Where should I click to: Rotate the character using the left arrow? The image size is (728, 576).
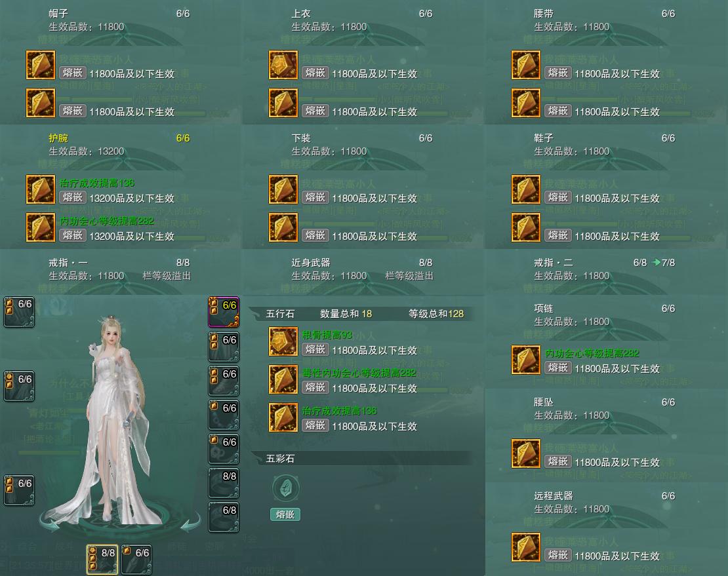[50, 523]
